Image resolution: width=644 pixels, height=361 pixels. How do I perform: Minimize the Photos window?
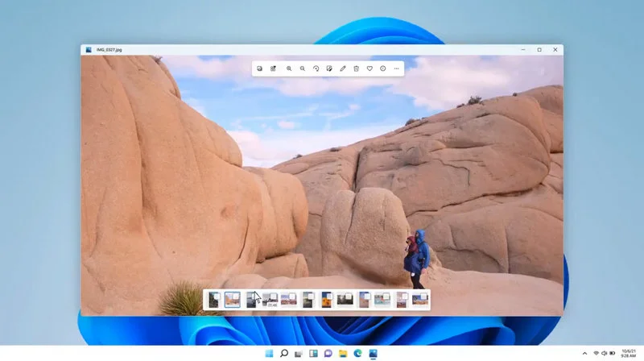coord(523,50)
